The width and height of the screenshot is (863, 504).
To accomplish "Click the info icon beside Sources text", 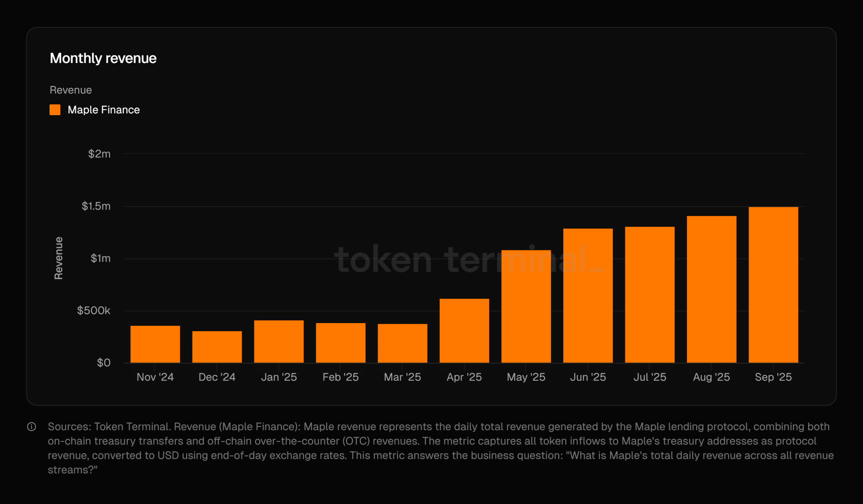I will pos(31,427).
